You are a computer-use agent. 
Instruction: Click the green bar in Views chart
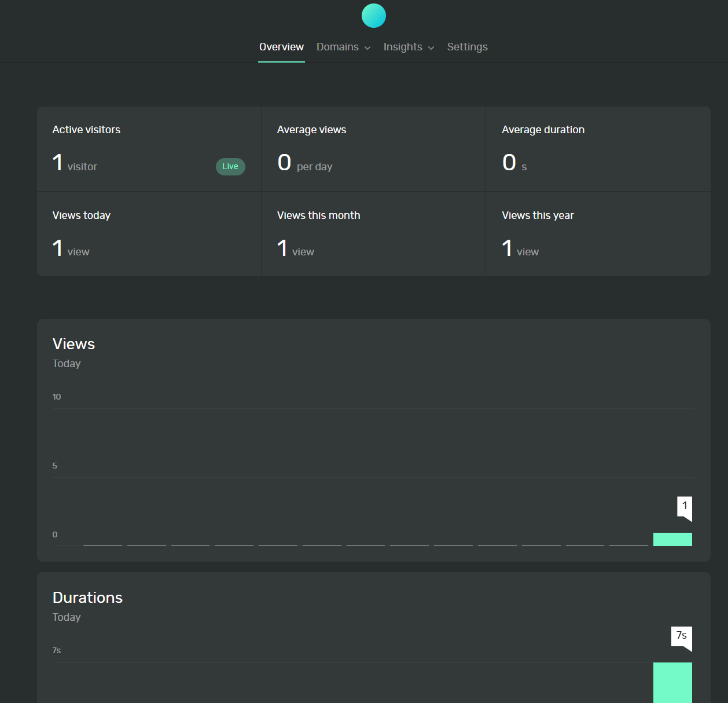pos(672,539)
